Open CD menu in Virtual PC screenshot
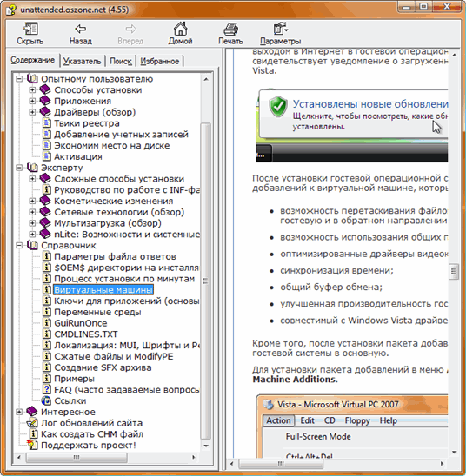466x476 pixels. pos(330,420)
